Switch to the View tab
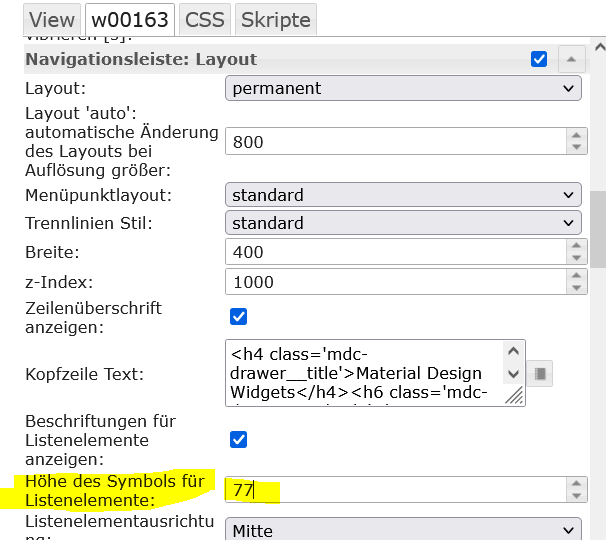 coord(52,20)
